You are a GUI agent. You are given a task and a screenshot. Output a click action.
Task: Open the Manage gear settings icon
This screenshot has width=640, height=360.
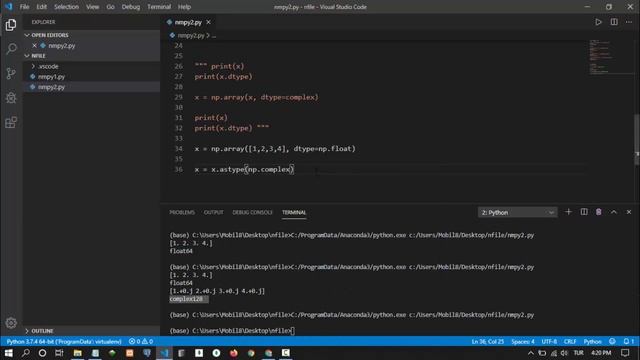click(11, 323)
